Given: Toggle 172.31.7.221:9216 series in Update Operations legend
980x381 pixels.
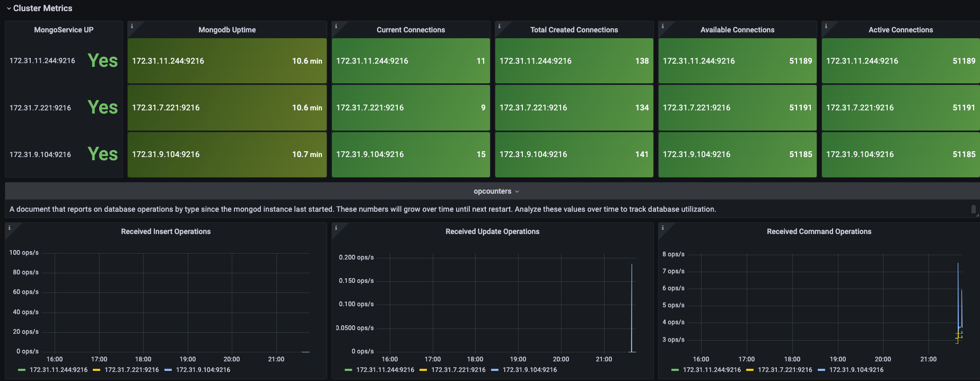Looking at the screenshot, I should coord(458,370).
